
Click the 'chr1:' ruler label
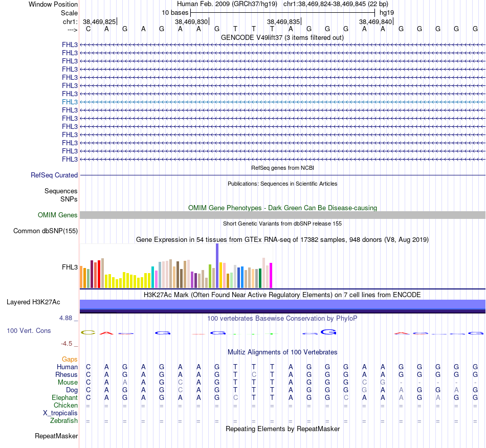click(x=71, y=21)
